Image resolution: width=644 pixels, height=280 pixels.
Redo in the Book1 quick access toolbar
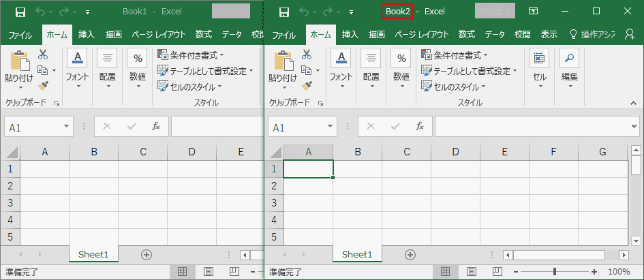pos(65,12)
